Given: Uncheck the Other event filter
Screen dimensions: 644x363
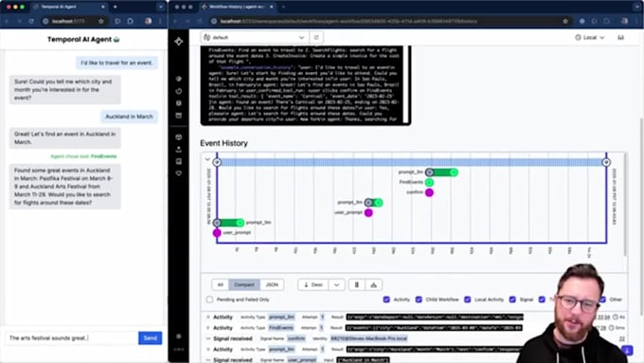Looking at the screenshot, I should pyautogui.click(x=602, y=299).
